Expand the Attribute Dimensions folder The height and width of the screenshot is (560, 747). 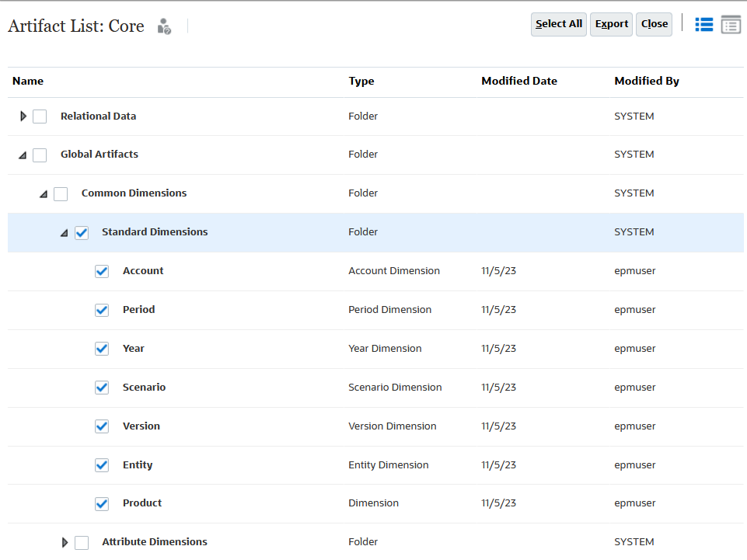65,542
